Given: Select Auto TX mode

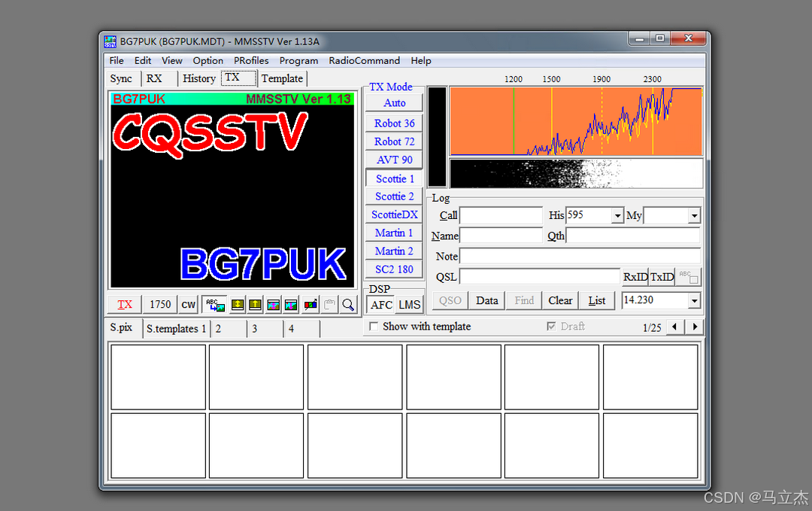Looking at the screenshot, I should (395, 102).
